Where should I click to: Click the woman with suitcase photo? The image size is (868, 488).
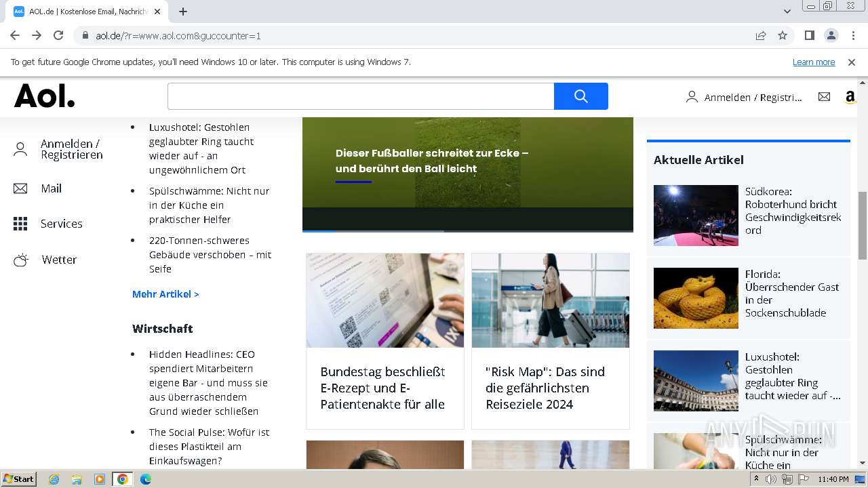coord(551,301)
